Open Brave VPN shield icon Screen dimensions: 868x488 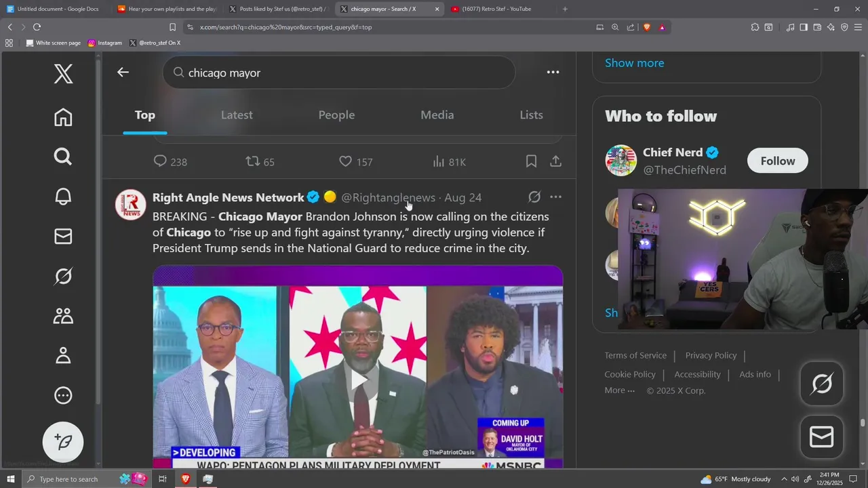tap(844, 27)
